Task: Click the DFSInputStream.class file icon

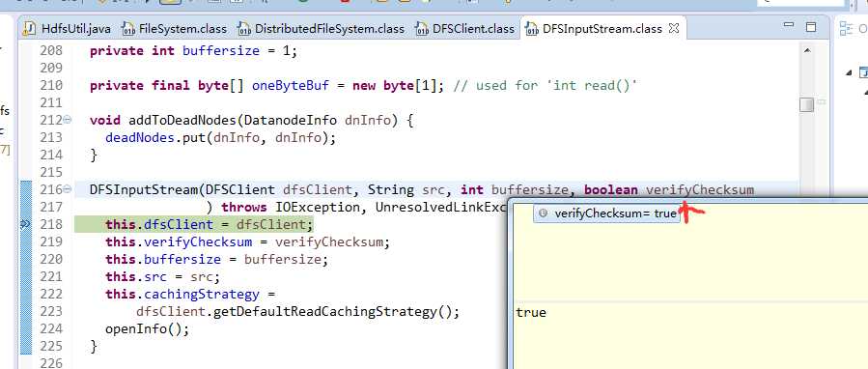Action: 532,28
